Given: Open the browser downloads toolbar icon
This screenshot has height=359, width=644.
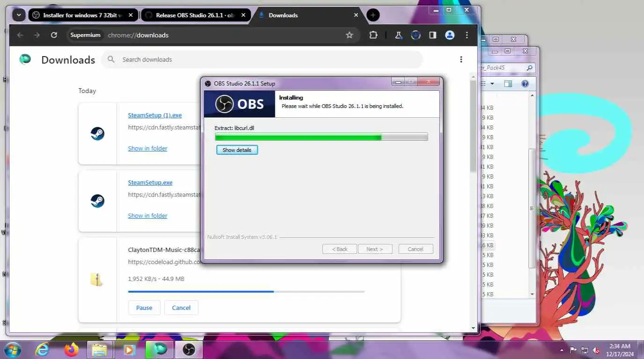Looking at the screenshot, I should point(416,35).
